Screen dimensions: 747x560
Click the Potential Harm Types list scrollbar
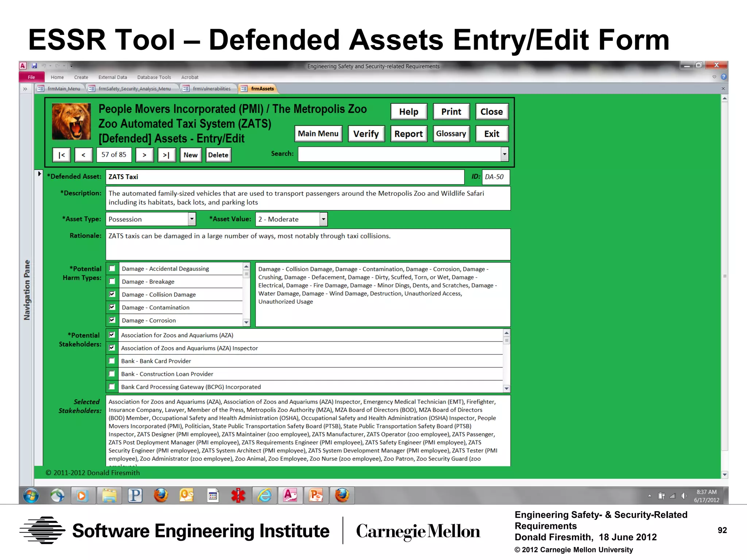coord(247,294)
